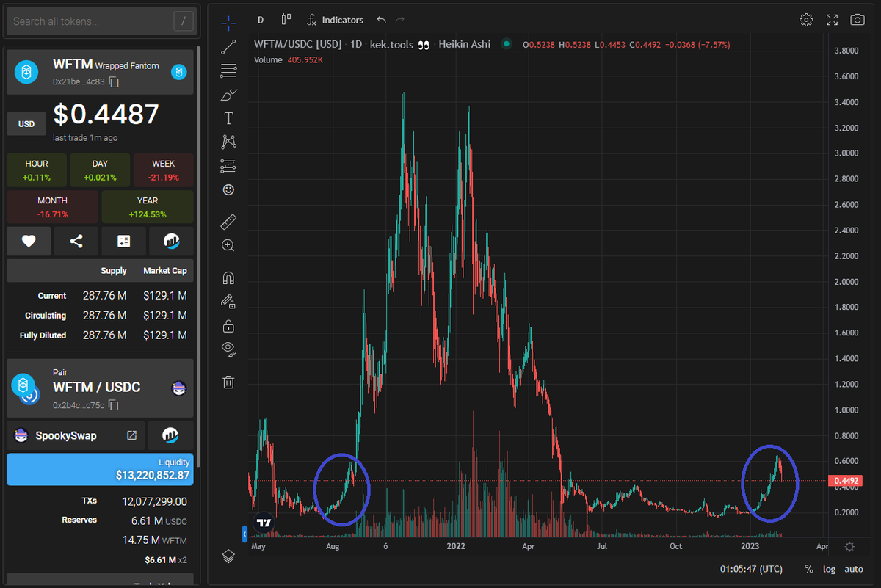View the DAY price change tile
881x588 pixels.
point(100,170)
